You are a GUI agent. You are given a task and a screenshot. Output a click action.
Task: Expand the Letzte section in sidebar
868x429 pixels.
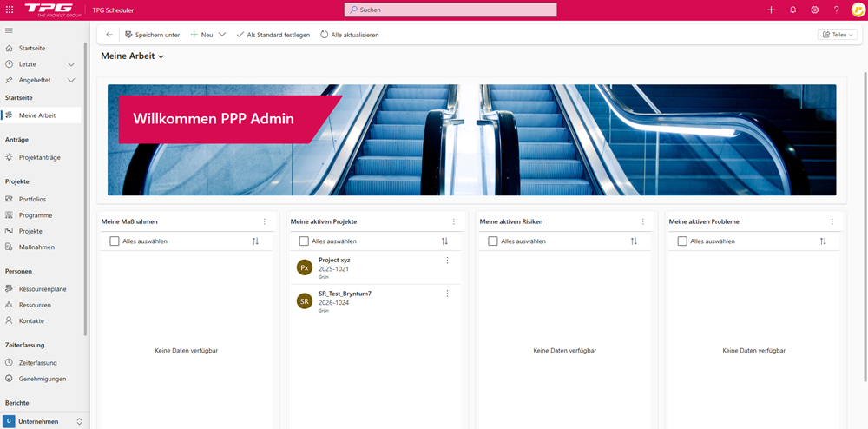(x=72, y=64)
